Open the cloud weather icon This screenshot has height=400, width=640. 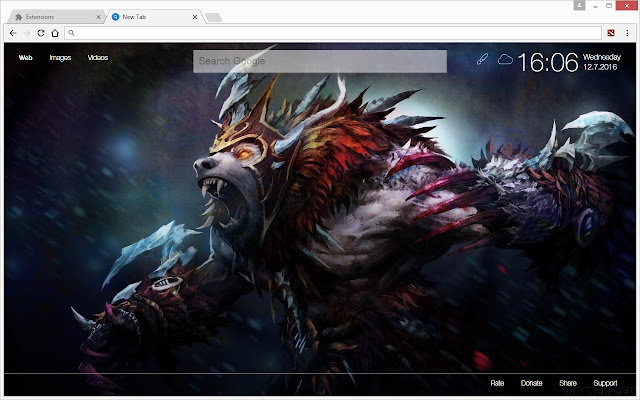(x=505, y=60)
